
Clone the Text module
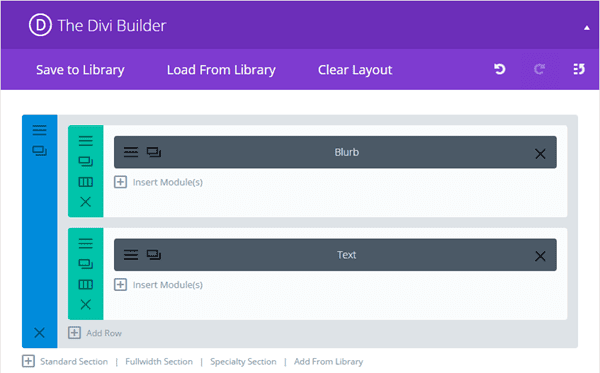coord(154,255)
